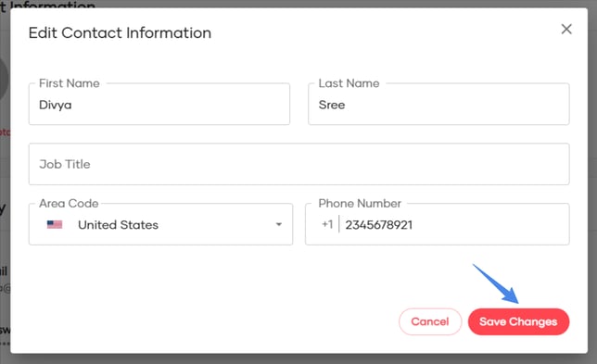
Task: Focus the Job Title input field
Action: point(298,164)
